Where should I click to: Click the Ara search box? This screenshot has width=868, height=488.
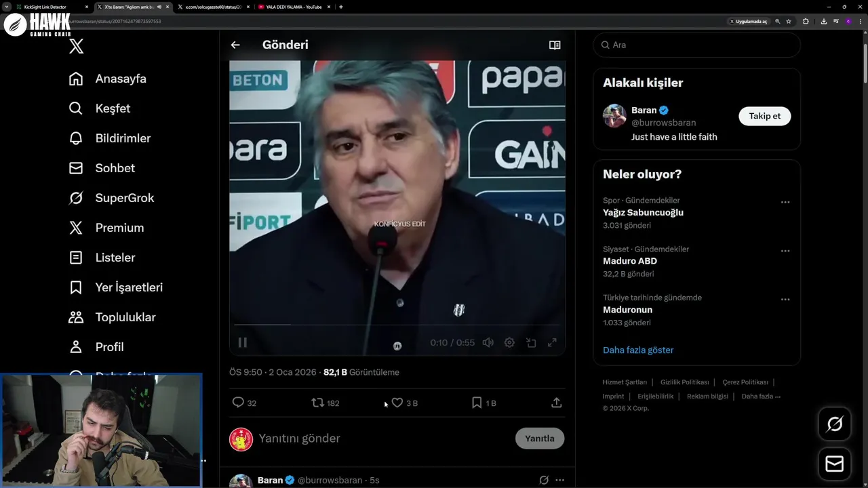(x=696, y=45)
